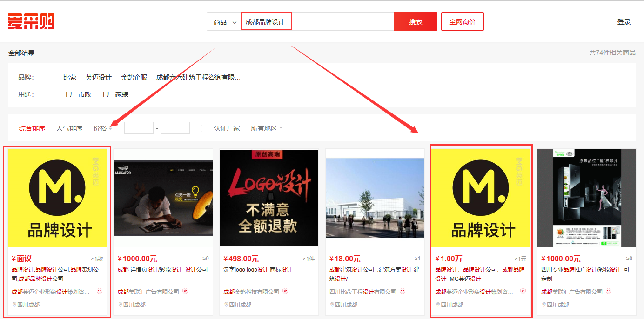
Task: Click the 全部结果 heading
Action: [x=21, y=53]
